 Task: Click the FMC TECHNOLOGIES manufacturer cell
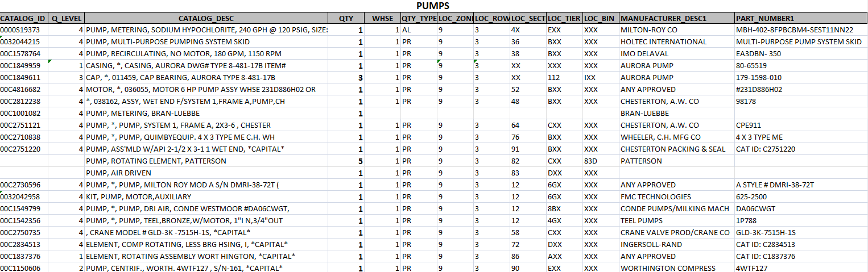click(656, 196)
